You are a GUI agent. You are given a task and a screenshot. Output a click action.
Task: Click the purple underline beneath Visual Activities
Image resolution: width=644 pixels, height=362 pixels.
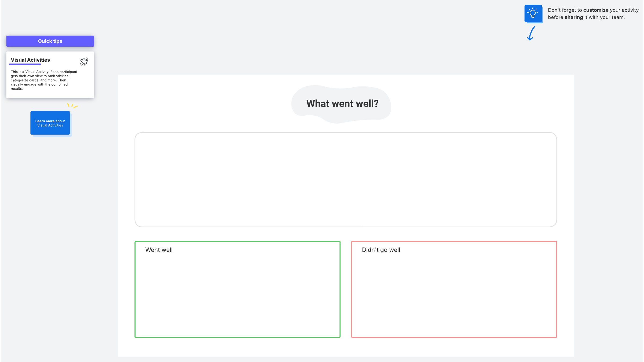pos(25,64)
